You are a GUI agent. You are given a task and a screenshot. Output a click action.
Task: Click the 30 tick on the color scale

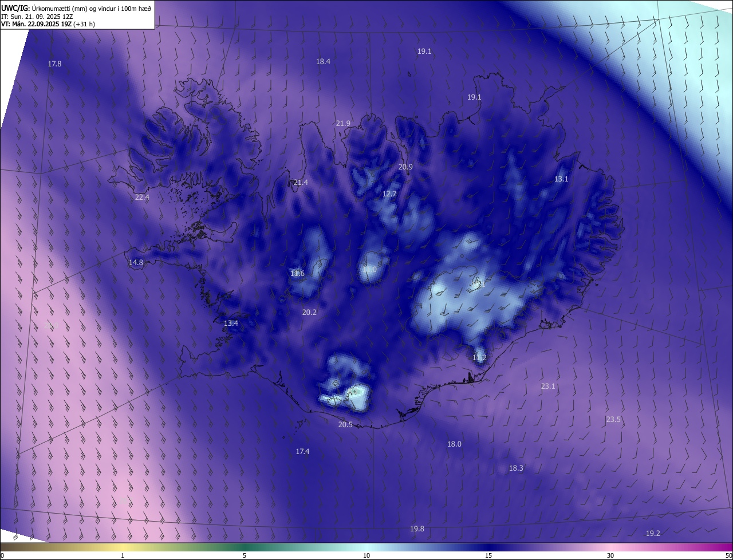pos(610,555)
